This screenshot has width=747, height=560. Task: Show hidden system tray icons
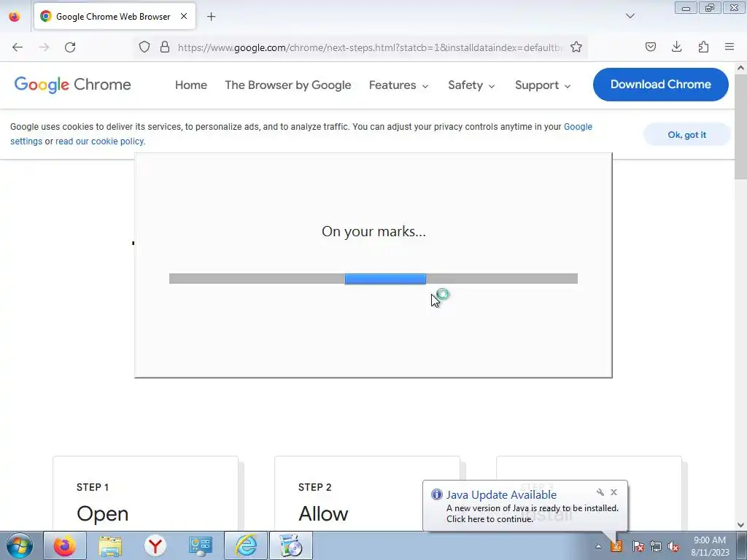coord(598,546)
